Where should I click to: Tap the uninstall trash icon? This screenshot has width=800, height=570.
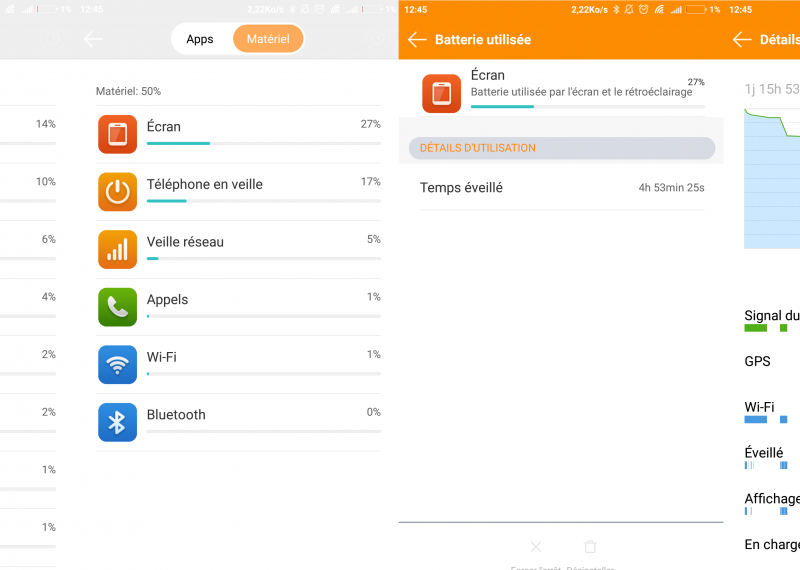pyautogui.click(x=590, y=547)
